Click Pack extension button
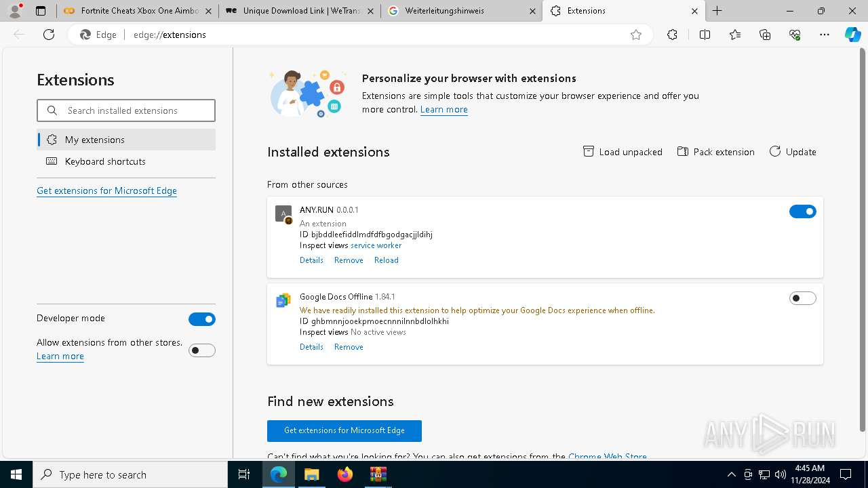This screenshot has height=488, width=868. (715, 152)
